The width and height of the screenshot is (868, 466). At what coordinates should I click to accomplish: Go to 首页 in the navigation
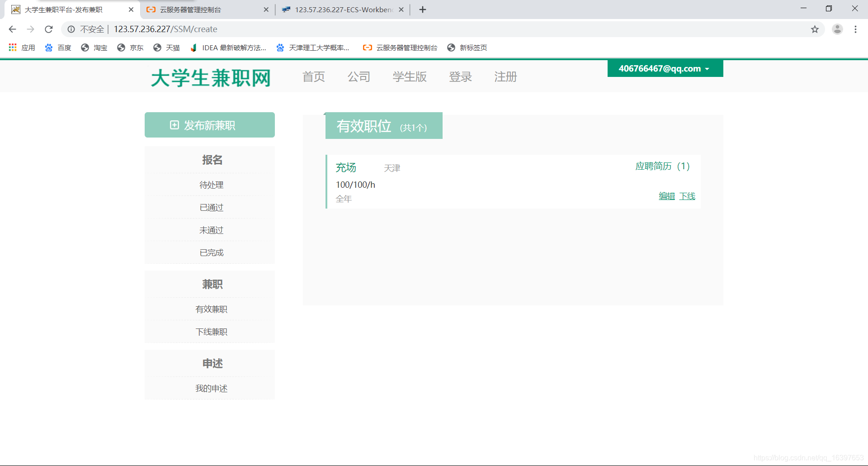(x=314, y=77)
